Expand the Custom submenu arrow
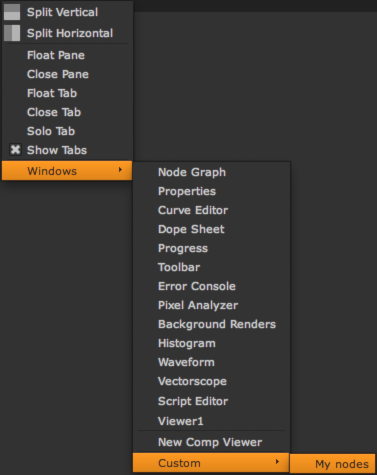The image size is (377, 475). tap(277, 462)
